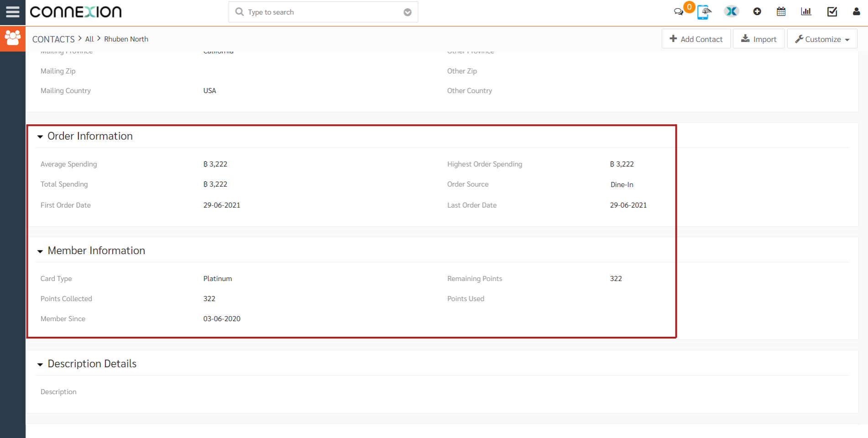Open the tasks checkmark icon
The height and width of the screenshot is (438, 868).
coord(832,12)
